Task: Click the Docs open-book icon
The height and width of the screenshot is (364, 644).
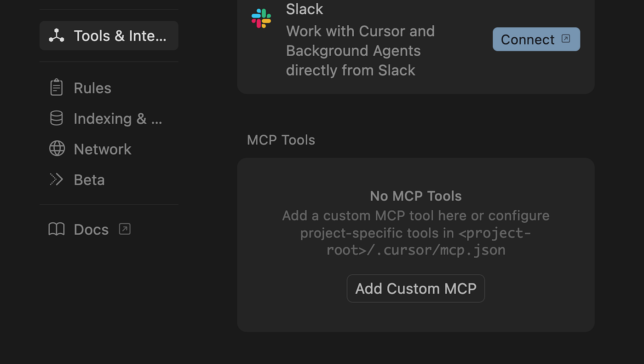Action: pos(57,229)
